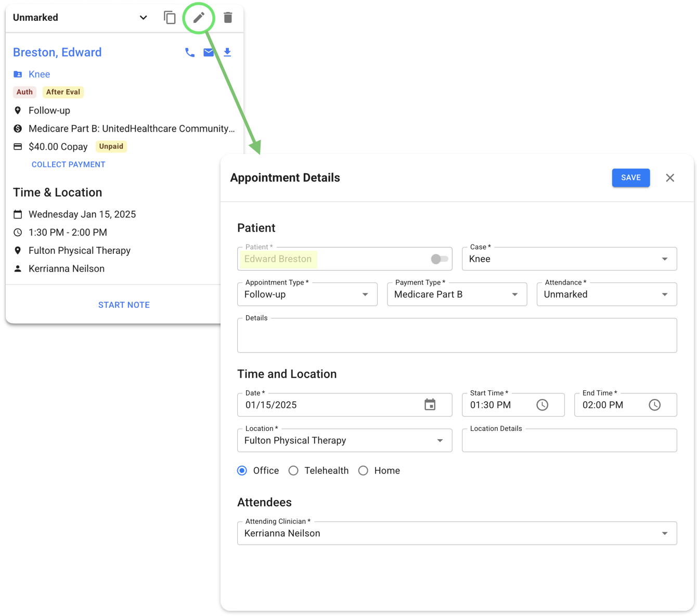Image resolution: width=697 pixels, height=616 pixels.
Task: Click into the Details text field
Action: click(457, 336)
